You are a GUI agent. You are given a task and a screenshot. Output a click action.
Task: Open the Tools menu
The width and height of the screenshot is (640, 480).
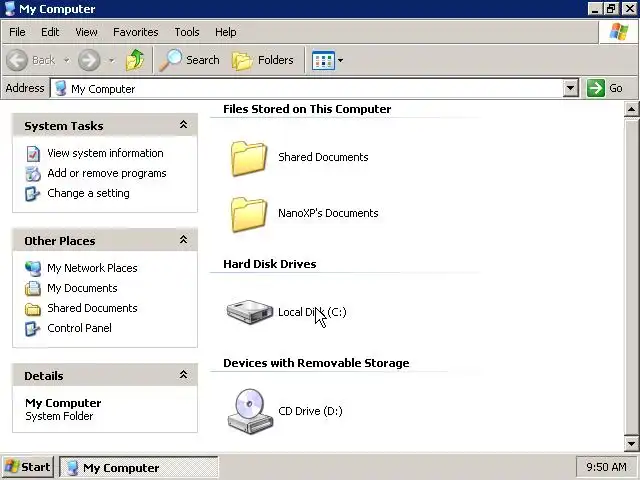pyautogui.click(x=187, y=32)
